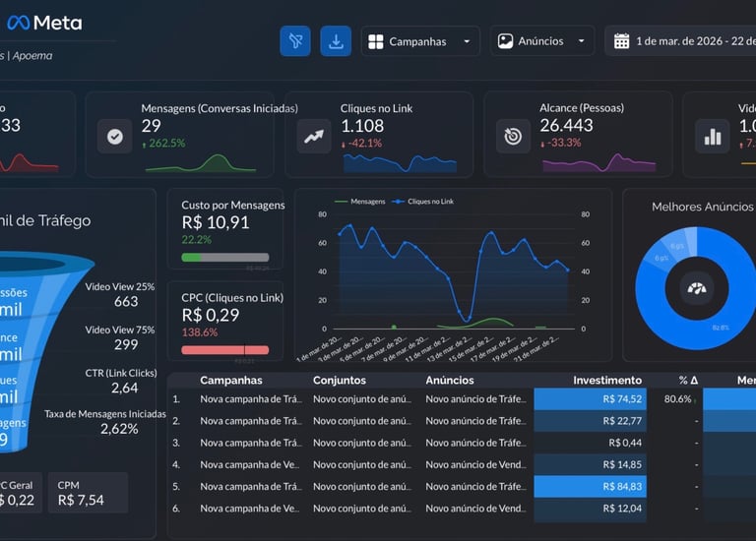
Task: Sort table by Conjuntos column header
Action: pos(340,380)
